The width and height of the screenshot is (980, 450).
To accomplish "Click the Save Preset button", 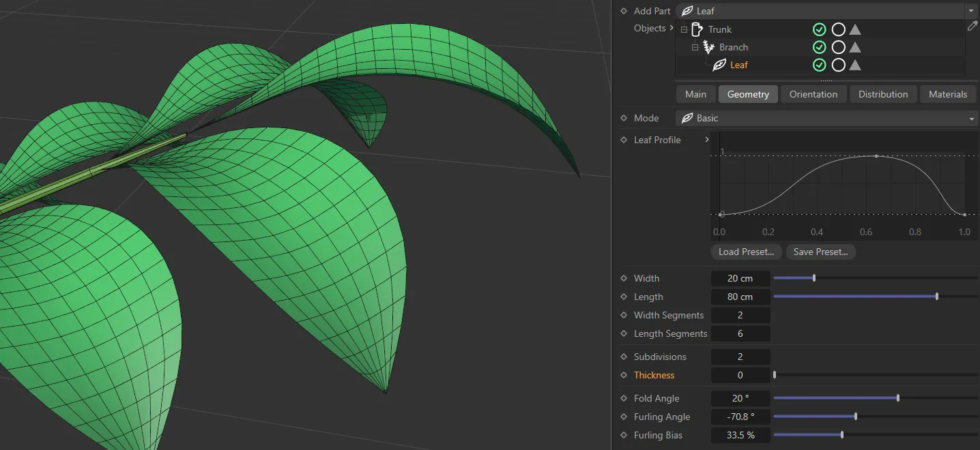I will 820,252.
